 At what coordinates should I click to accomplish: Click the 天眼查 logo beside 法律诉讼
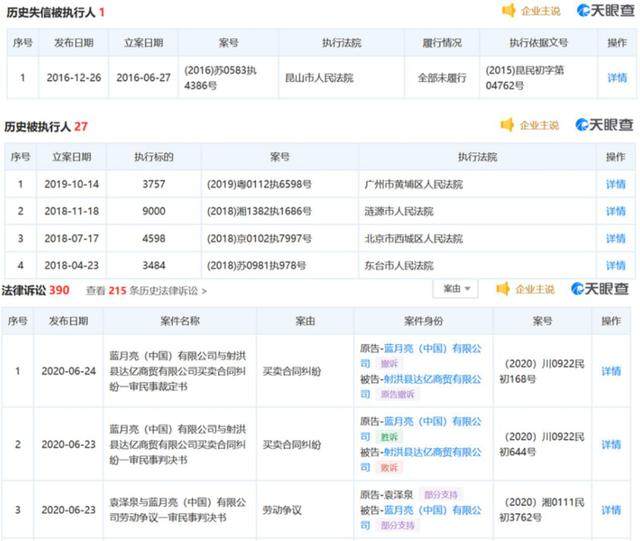pos(600,289)
